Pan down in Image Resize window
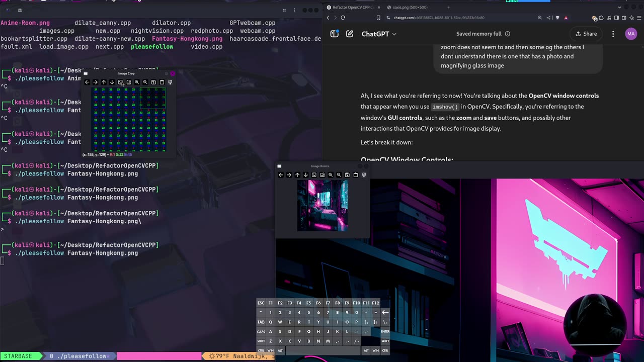The image size is (644, 362). point(305,175)
